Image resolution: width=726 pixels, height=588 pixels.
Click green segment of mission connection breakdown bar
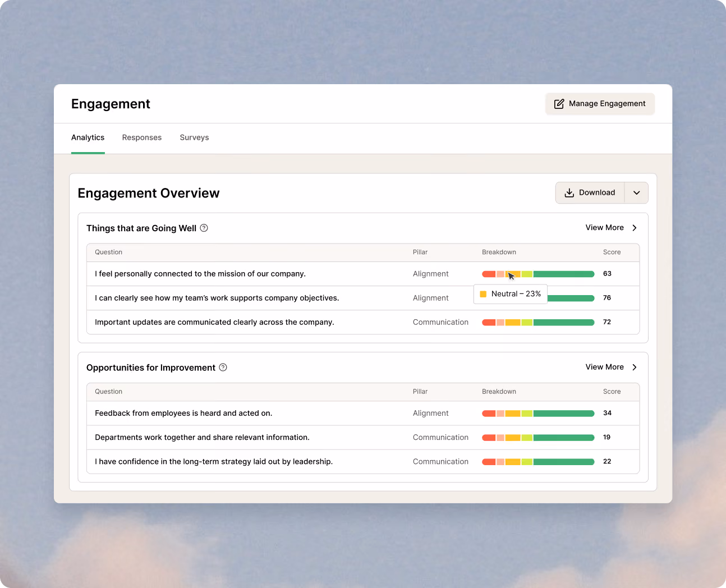(564, 274)
